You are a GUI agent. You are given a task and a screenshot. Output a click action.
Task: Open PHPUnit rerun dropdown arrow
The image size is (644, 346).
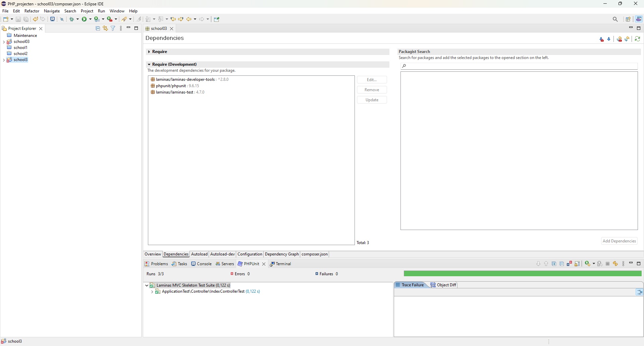[594, 264]
